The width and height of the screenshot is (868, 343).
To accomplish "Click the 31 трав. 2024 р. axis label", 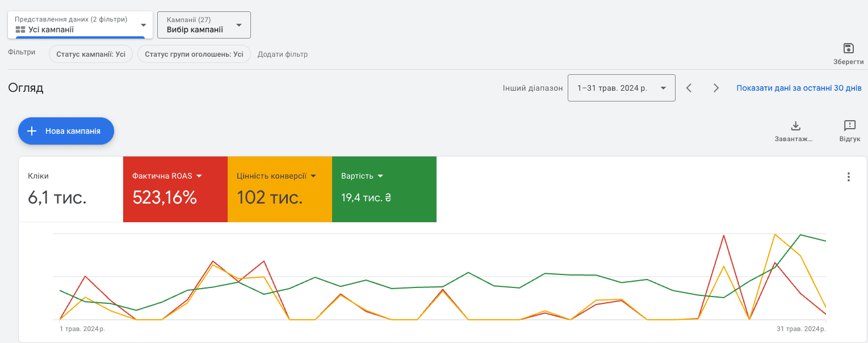I will point(801,328).
